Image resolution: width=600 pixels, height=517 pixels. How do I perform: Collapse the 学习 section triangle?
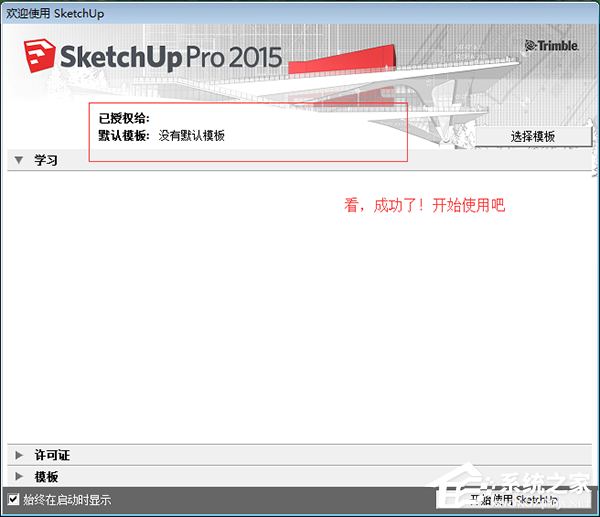[19, 160]
